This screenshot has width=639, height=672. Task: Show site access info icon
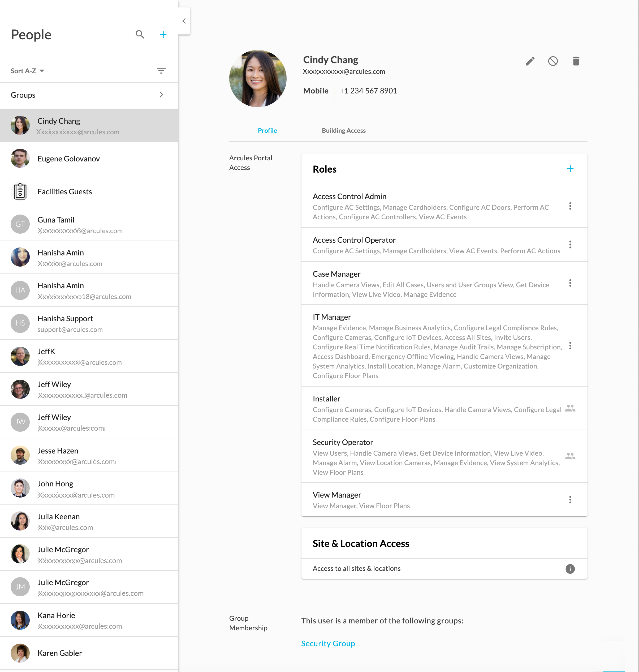[570, 569]
